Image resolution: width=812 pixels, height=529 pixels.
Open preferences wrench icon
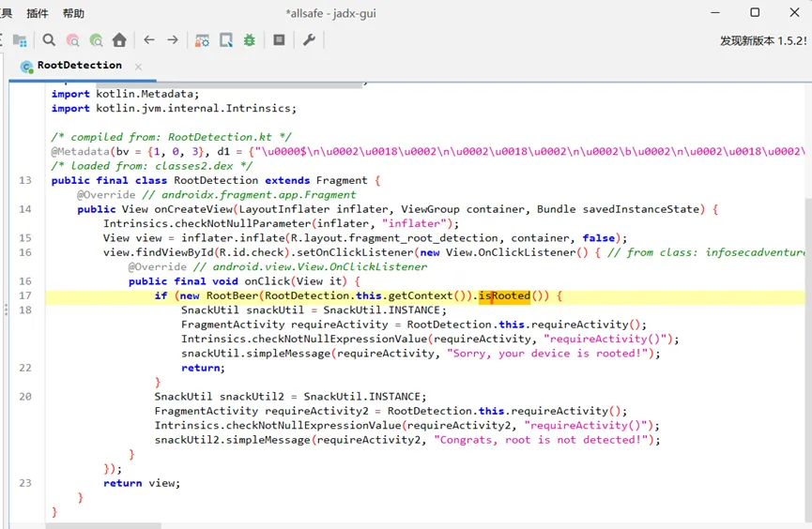[309, 39]
